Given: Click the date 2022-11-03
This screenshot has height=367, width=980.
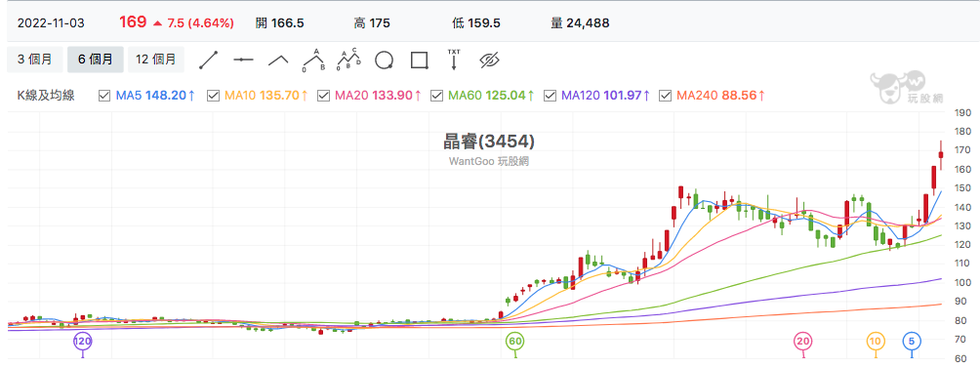Looking at the screenshot, I should click(x=51, y=23).
